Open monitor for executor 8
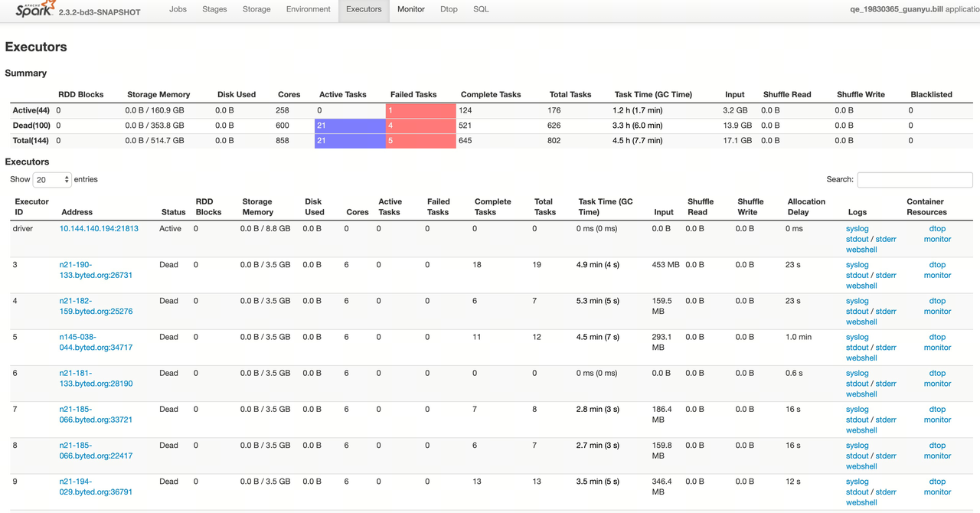Viewport: 980px width, 513px height. [x=937, y=456]
